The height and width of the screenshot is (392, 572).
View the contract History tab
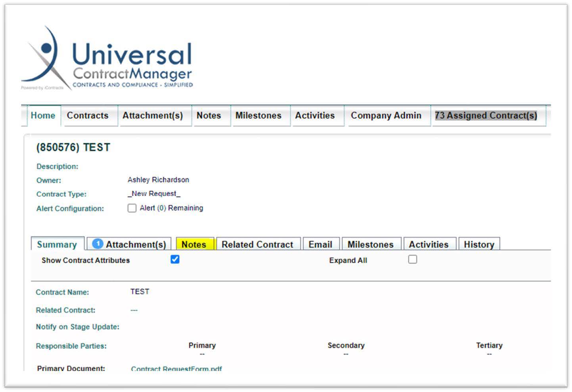click(x=479, y=244)
